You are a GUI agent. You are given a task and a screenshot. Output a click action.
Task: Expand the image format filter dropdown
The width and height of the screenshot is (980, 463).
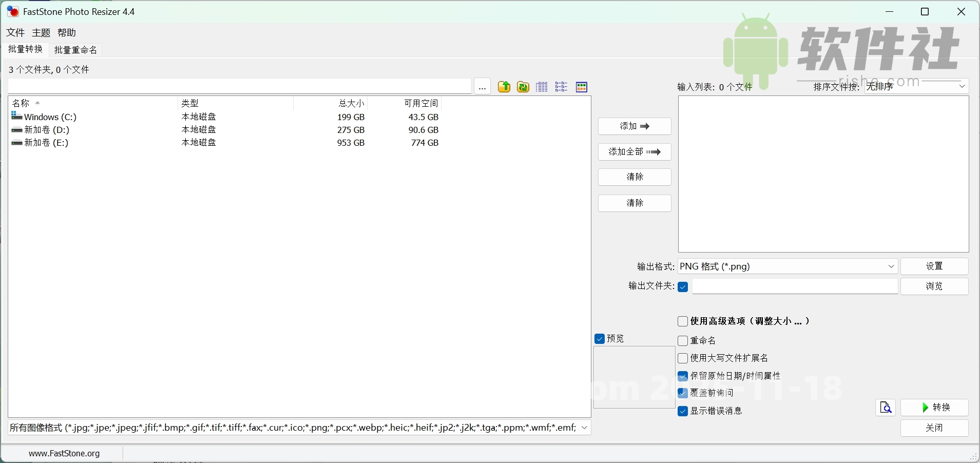tap(585, 428)
